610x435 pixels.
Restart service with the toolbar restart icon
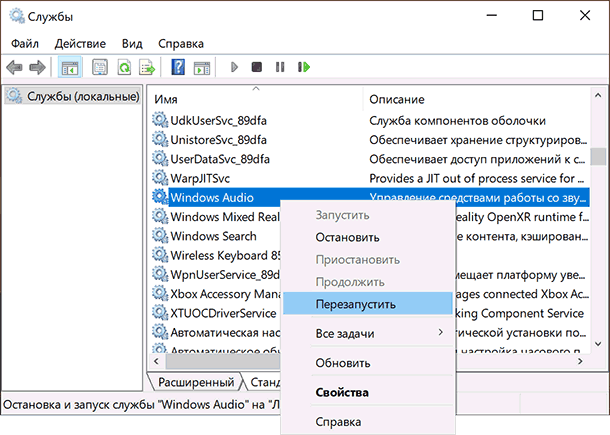tap(304, 67)
